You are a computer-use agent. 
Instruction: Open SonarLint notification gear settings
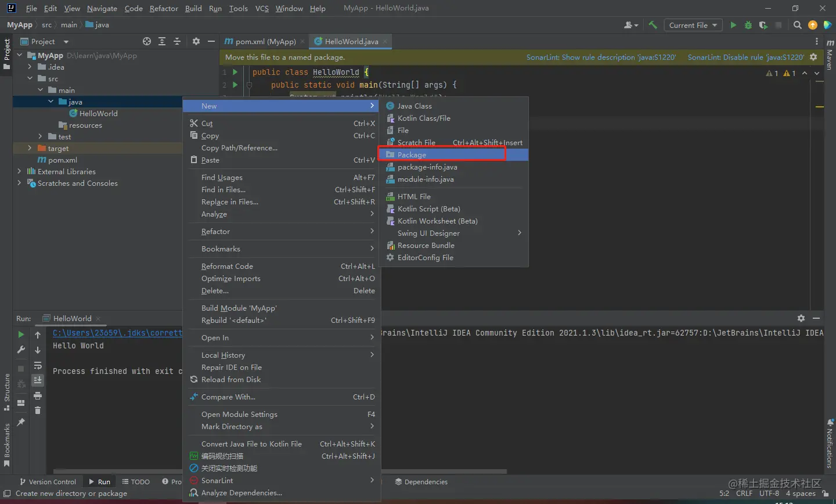coord(813,57)
